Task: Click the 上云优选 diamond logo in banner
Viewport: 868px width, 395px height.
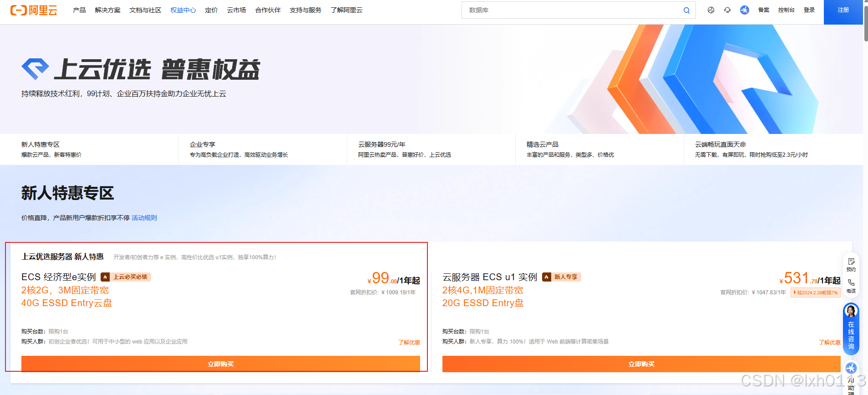Action: pos(35,69)
